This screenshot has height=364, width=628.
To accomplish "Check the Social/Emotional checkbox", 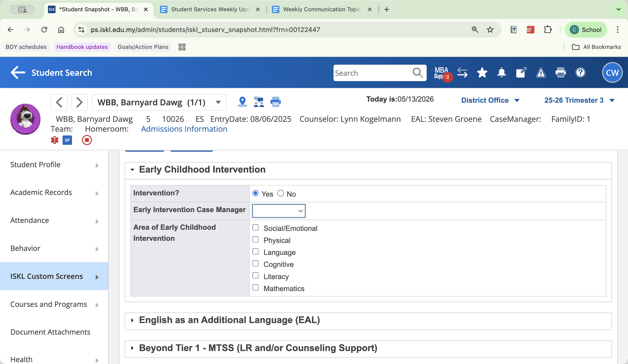I will 255,227.
